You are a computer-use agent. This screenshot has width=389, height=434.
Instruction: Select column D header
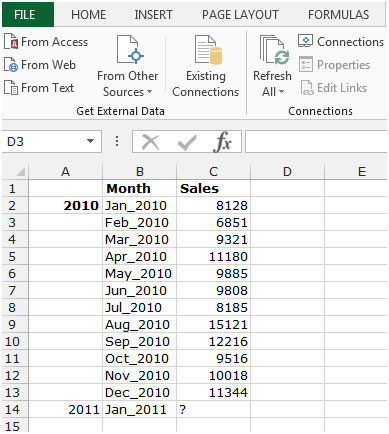pyautogui.click(x=287, y=172)
